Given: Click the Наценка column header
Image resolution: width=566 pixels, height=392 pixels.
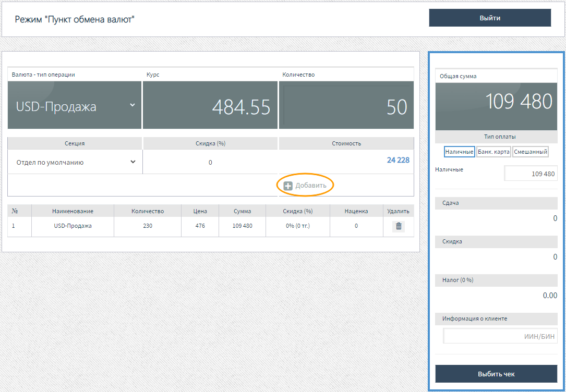Looking at the screenshot, I should click(356, 211).
